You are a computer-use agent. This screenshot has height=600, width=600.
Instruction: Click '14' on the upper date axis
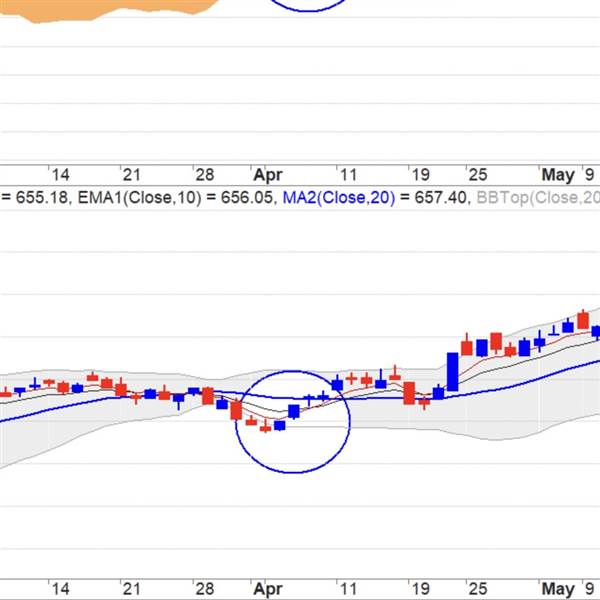[x=60, y=175]
